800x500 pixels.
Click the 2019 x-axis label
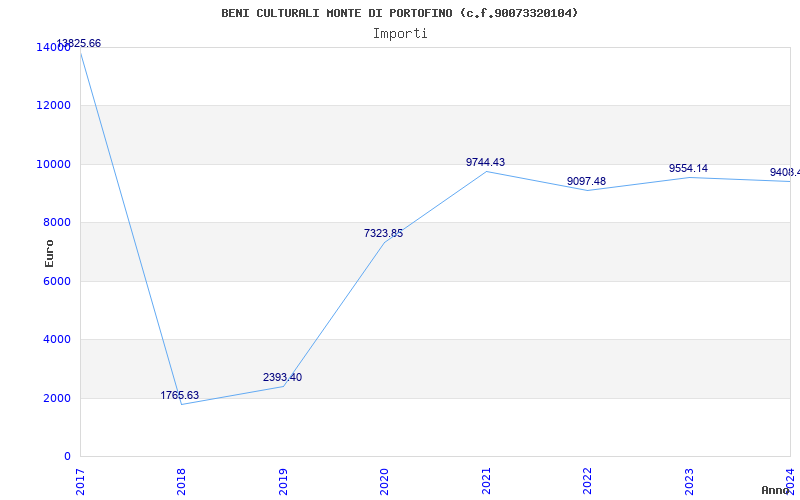(x=283, y=482)
